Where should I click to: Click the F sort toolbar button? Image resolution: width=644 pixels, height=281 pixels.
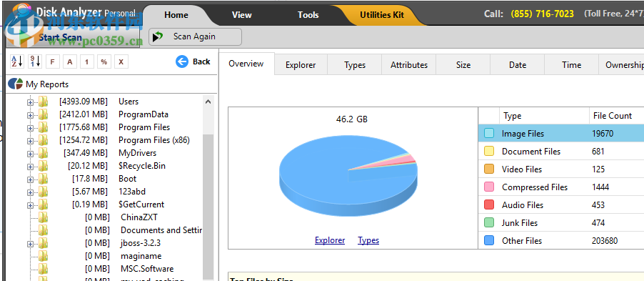[x=52, y=61]
